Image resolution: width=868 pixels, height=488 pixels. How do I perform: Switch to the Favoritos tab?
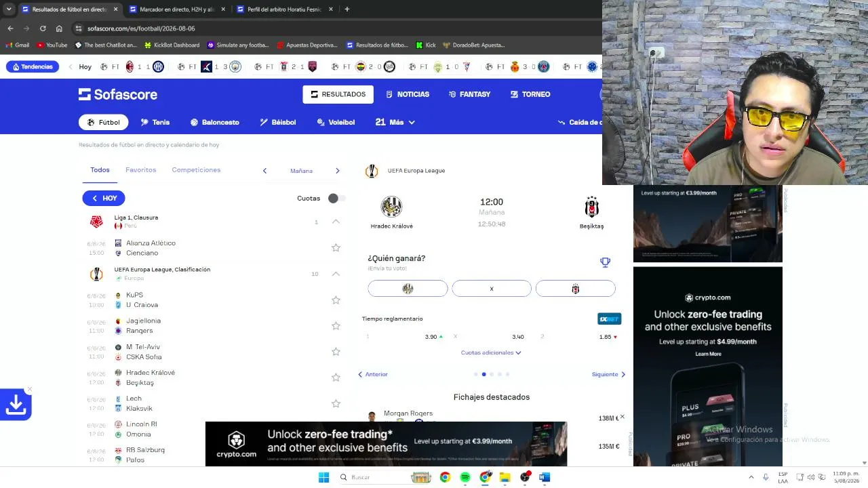coord(140,170)
